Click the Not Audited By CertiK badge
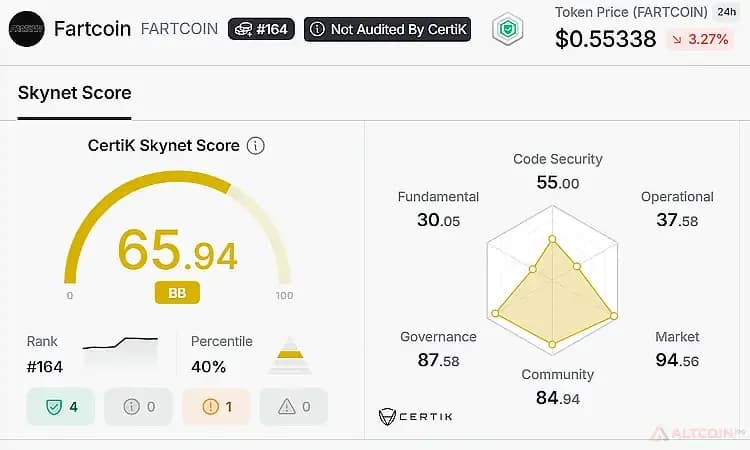The image size is (750, 450). [387, 29]
